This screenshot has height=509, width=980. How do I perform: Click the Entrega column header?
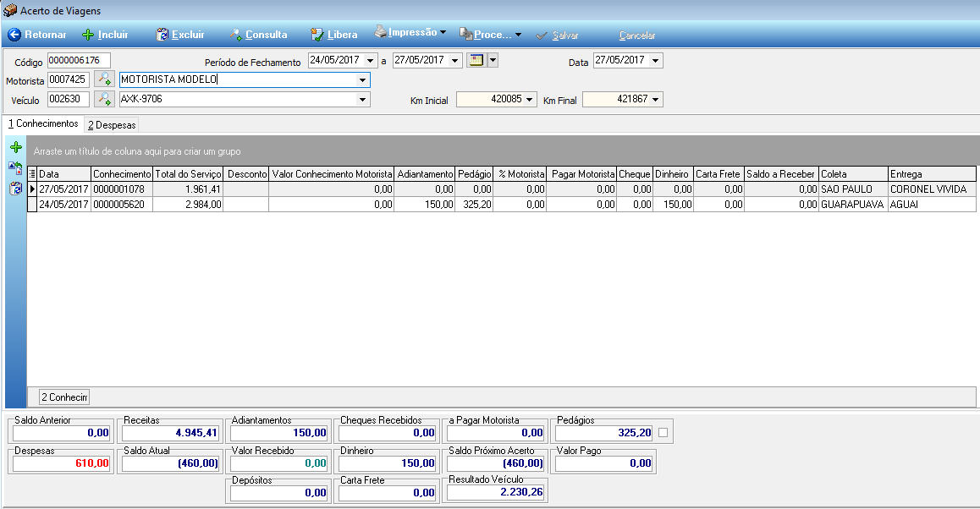click(932, 174)
